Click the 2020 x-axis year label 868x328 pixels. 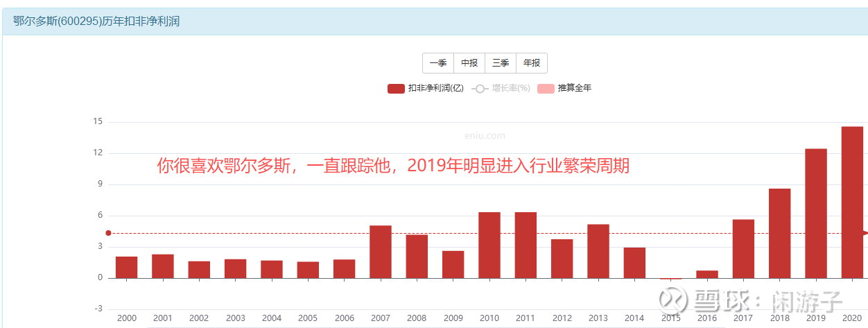tap(852, 318)
